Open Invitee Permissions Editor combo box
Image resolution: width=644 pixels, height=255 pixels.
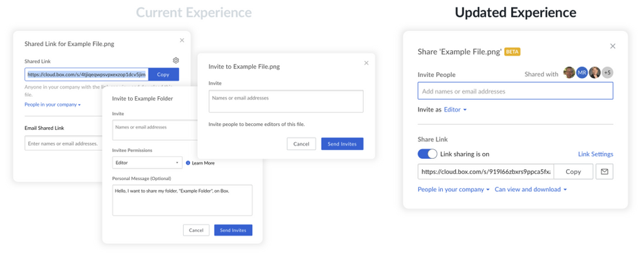pyautogui.click(x=147, y=163)
